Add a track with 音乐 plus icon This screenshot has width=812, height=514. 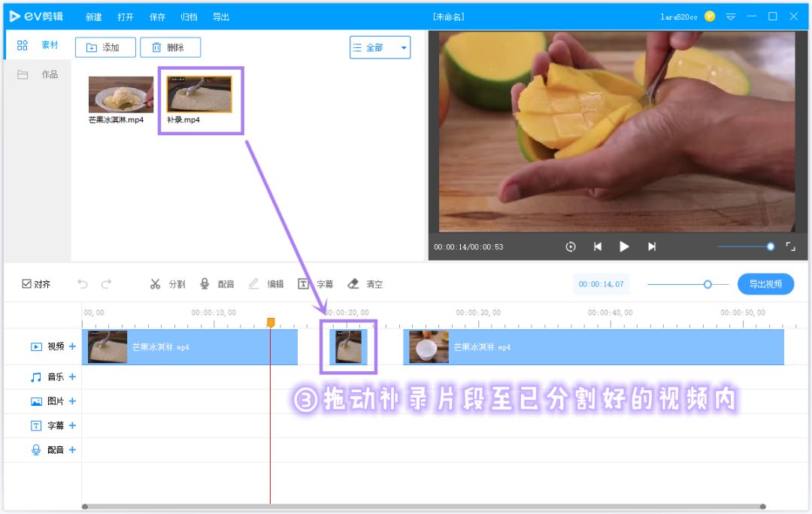pyautogui.click(x=72, y=376)
